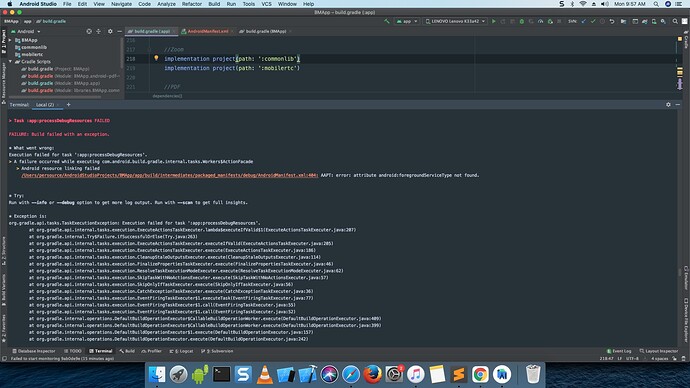The height and width of the screenshot is (388, 690).
Task: Add a new terminal session tab
Action: (x=68, y=105)
